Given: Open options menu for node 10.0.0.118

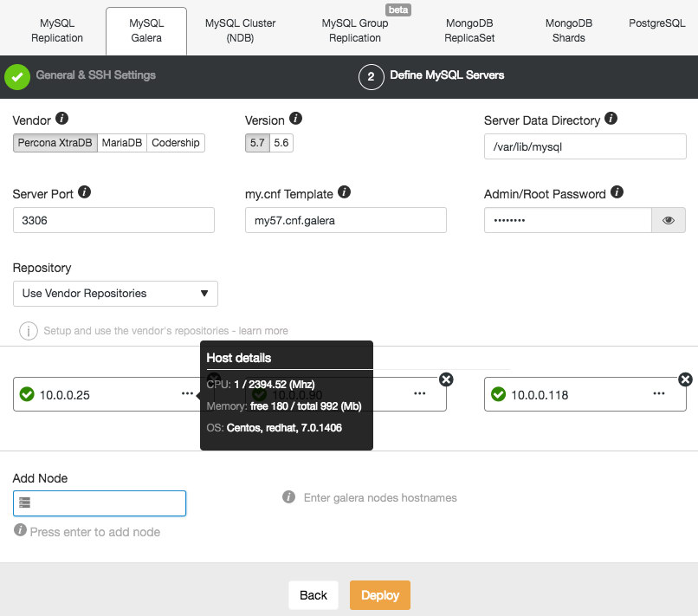Looking at the screenshot, I should coord(659,393).
